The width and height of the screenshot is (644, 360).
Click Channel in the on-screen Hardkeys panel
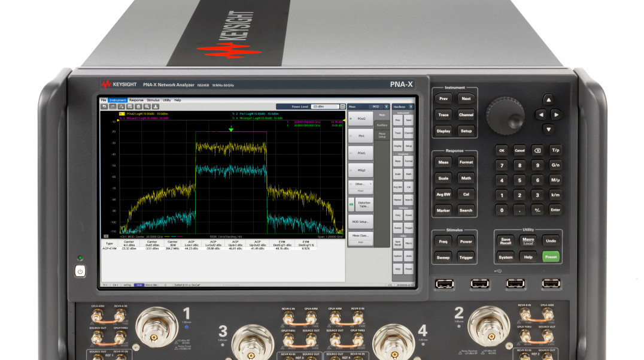coord(409,133)
